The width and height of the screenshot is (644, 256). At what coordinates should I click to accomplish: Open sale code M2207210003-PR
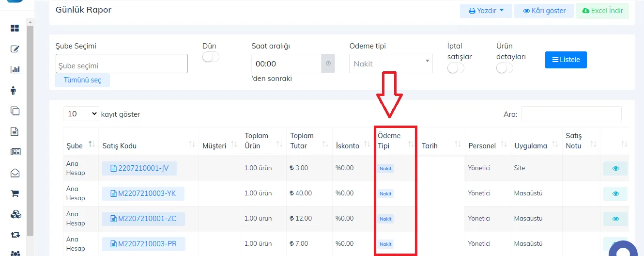click(x=143, y=244)
